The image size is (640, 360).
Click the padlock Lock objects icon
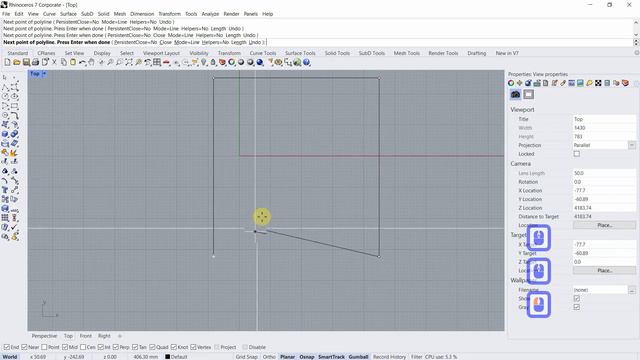pos(213,62)
